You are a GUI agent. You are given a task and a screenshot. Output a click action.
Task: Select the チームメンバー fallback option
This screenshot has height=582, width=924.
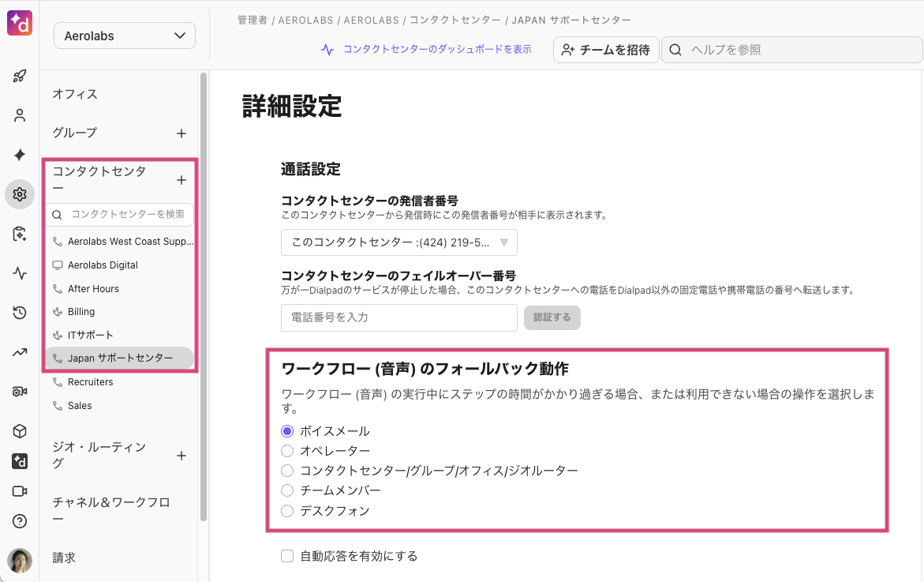(287, 491)
